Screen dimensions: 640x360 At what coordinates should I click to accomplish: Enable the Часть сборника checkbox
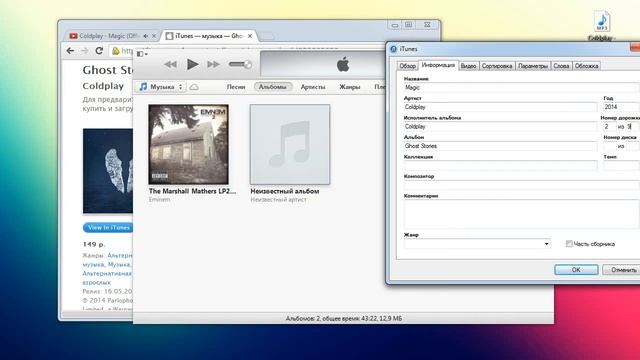[x=569, y=244]
